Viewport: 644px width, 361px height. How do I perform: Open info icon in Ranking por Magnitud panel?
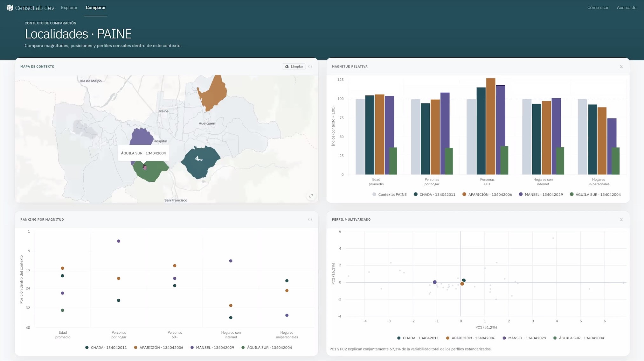(x=310, y=220)
